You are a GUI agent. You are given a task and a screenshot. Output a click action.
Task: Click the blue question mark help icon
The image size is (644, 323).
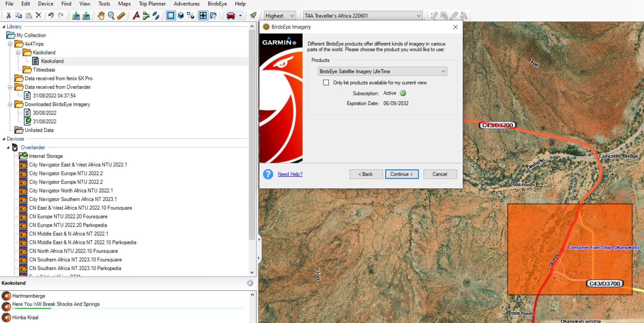point(268,174)
